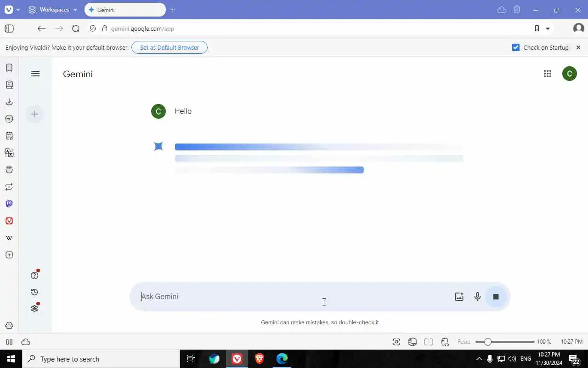
Task: Show hidden system tray icons
Action: (479, 359)
